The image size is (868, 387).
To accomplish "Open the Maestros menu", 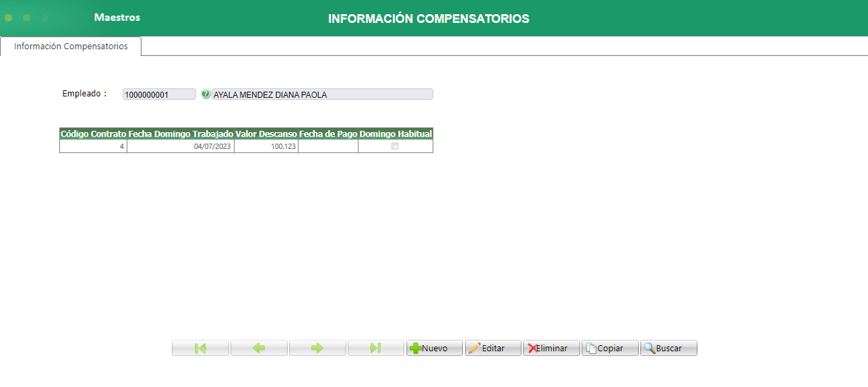I will coord(117,18).
